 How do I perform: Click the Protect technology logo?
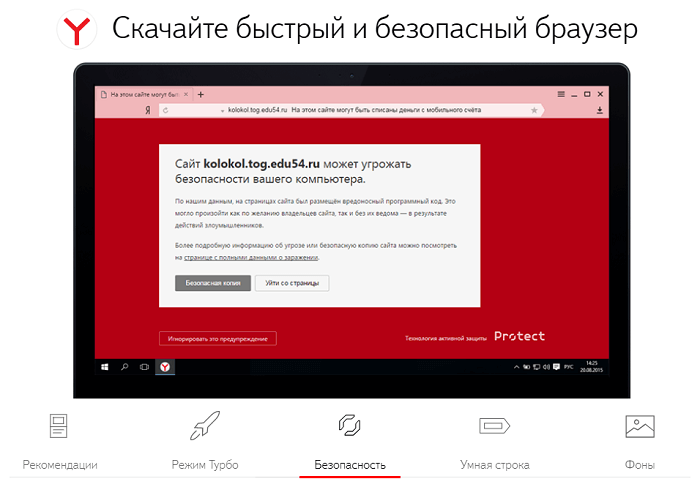(519, 337)
